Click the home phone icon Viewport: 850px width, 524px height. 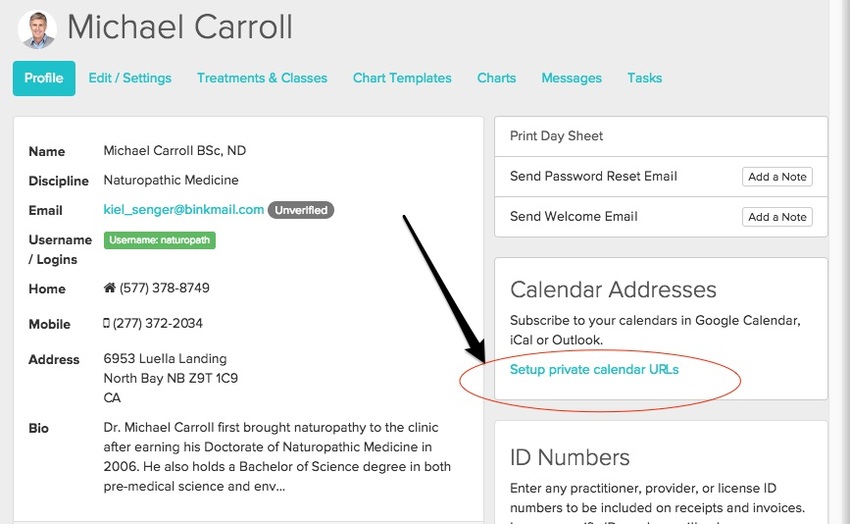tap(110, 288)
